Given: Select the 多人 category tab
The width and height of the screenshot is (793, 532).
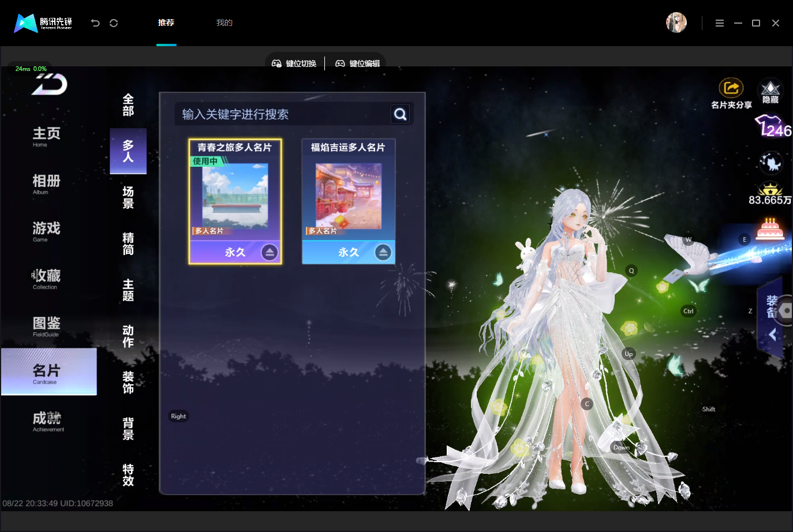Looking at the screenshot, I should coord(128,151).
